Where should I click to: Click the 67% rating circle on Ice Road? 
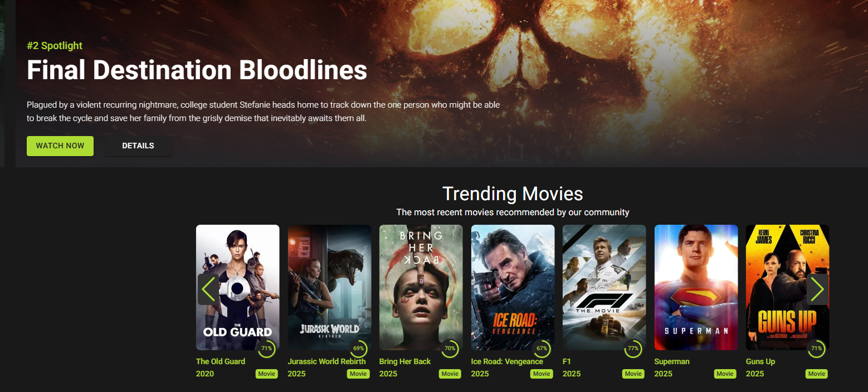click(x=542, y=349)
